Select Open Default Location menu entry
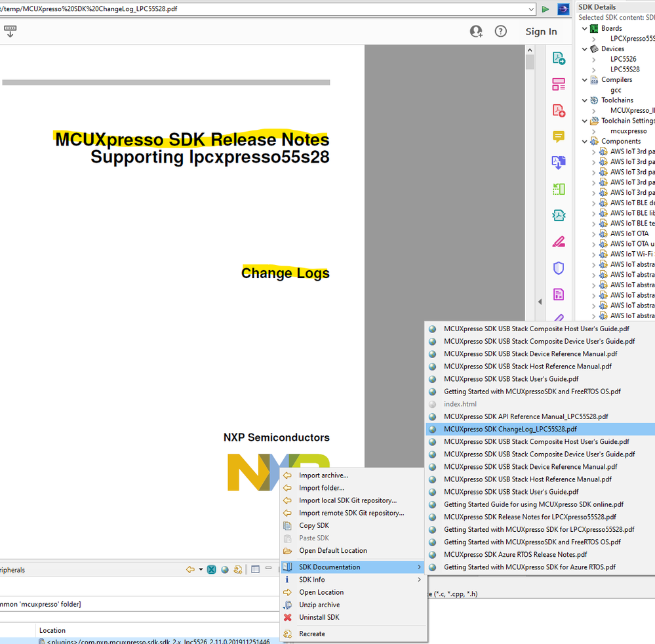Screen dimensions: 655x644 pyautogui.click(x=353, y=550)
